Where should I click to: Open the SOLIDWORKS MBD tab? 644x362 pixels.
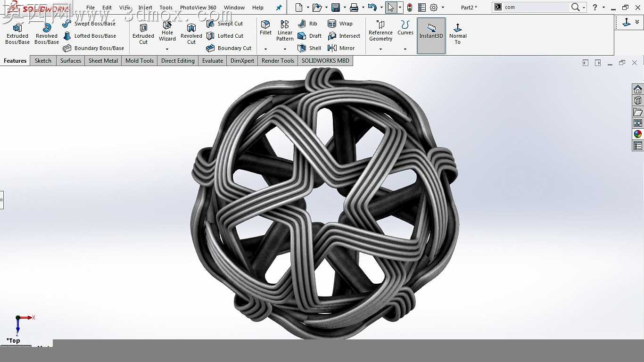325,61
